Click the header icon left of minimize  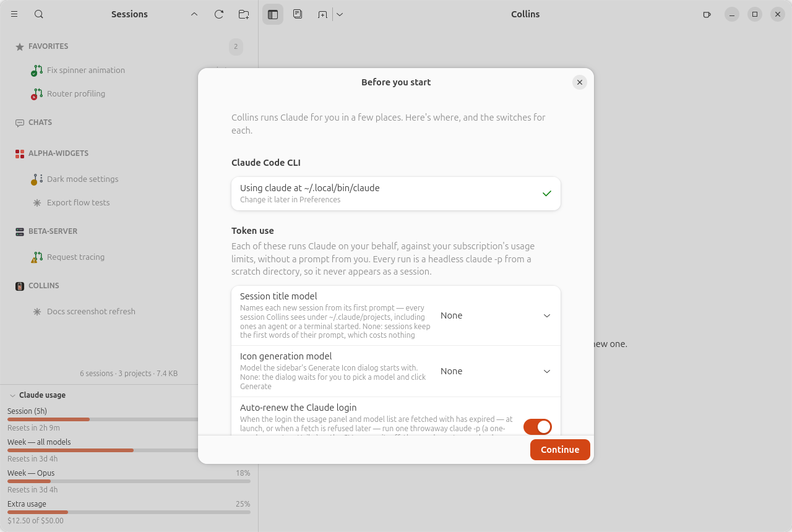coord(707,14)
